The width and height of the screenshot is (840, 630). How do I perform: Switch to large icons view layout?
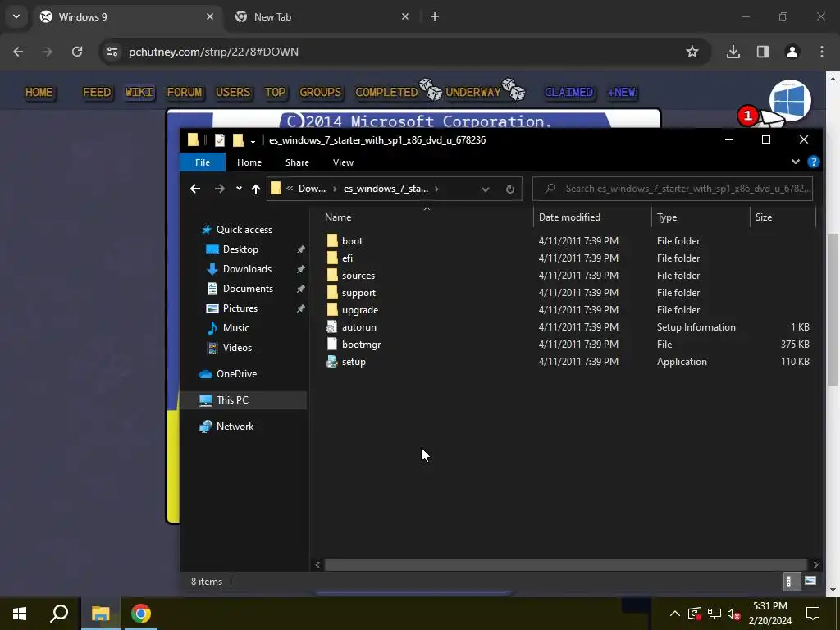coord(810,581)
